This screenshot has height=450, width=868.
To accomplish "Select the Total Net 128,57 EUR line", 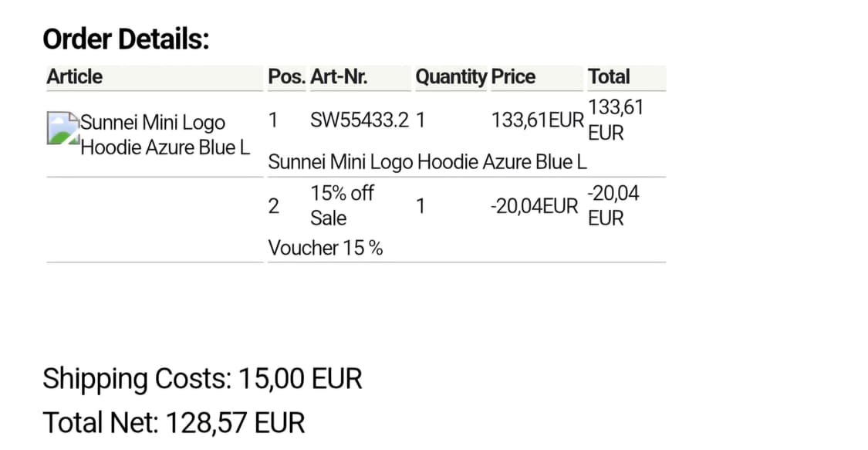I will click(174, 423).
